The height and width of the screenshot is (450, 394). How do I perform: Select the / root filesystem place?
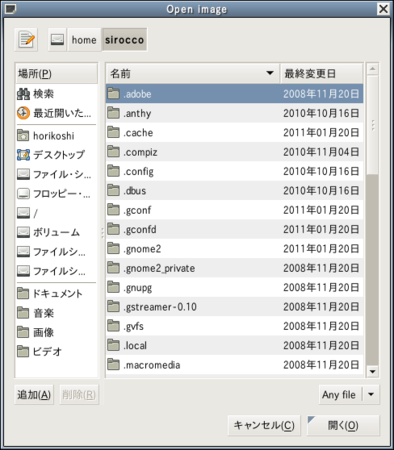57,213
